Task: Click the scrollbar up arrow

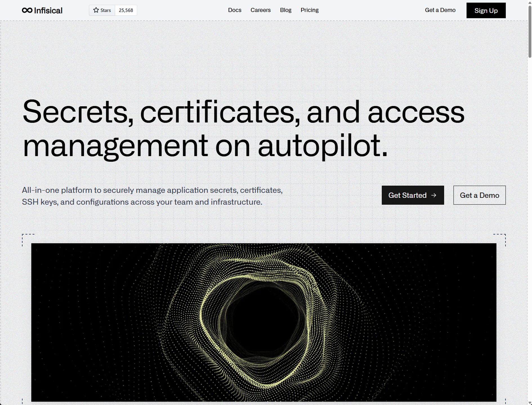Action: [x=530, y=2]
